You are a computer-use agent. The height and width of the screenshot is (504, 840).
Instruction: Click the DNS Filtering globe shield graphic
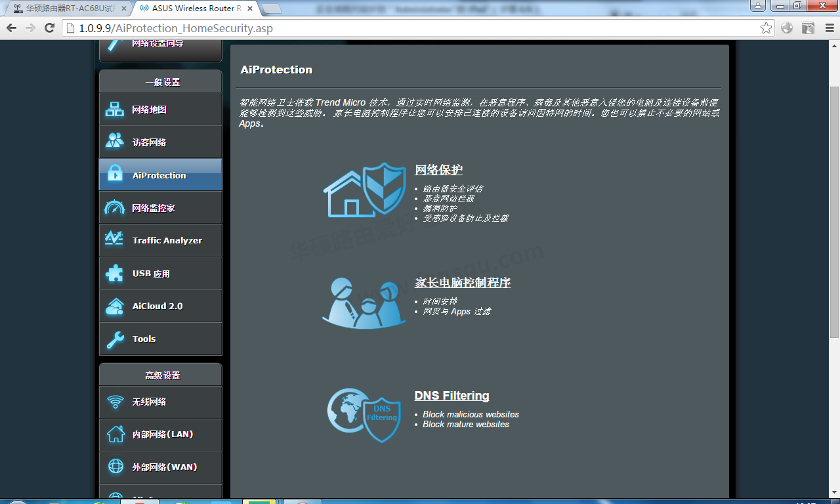tap(364, 415)
